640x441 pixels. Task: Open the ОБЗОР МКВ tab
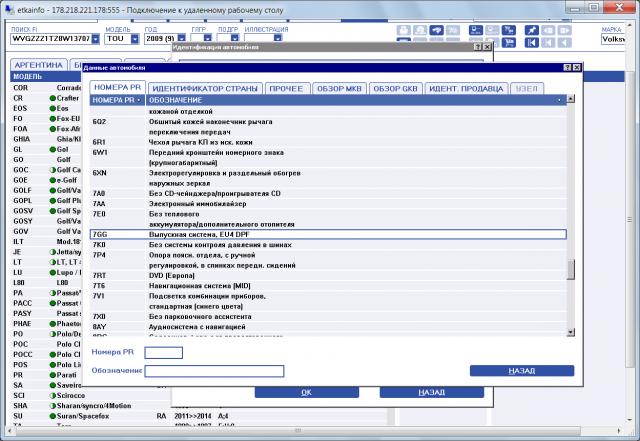click(x=339, y=89)
